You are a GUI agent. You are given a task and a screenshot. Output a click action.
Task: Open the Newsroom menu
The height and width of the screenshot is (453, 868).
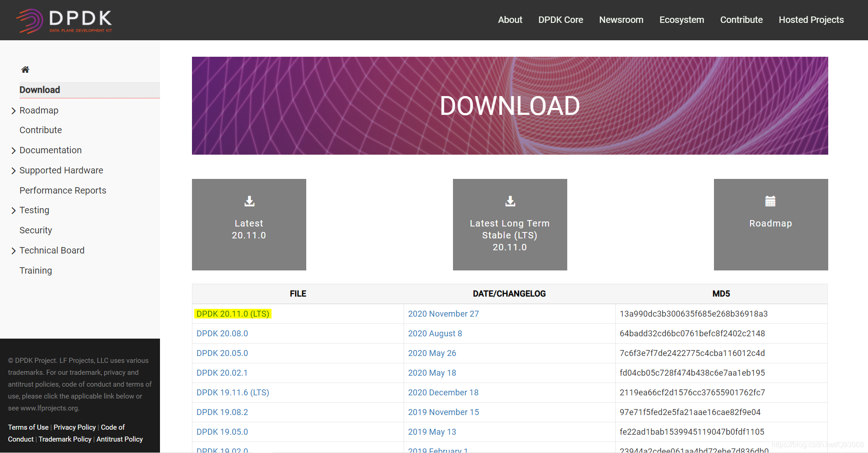621,20
